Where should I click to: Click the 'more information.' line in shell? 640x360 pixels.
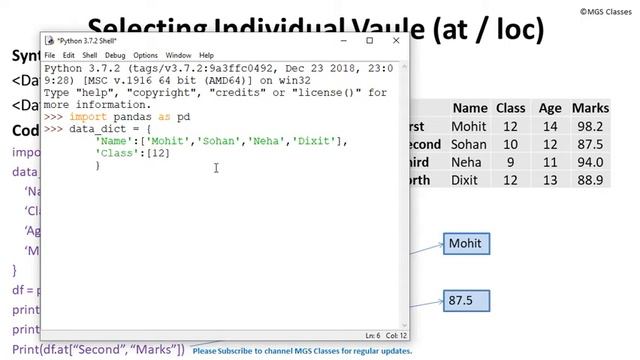coord(98,104)
